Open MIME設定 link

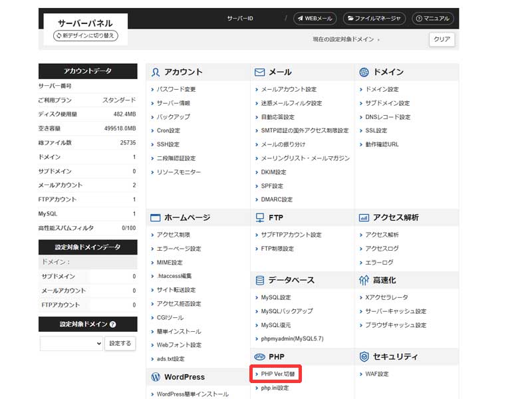coord(170,263)
